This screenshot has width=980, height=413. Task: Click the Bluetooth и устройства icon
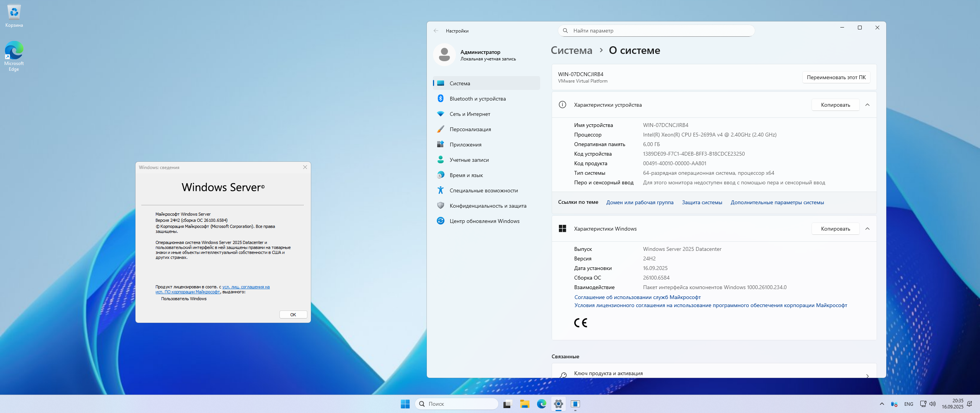441,98
